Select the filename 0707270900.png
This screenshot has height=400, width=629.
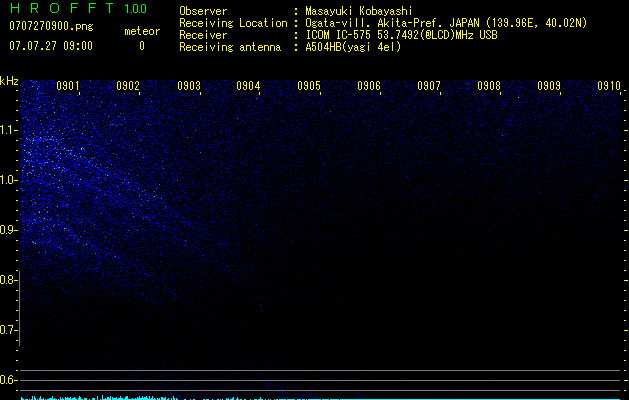pos(51,26)
